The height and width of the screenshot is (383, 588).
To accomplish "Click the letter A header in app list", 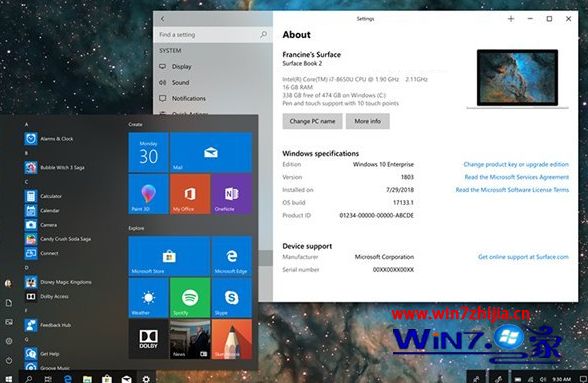I will [26, 124].
